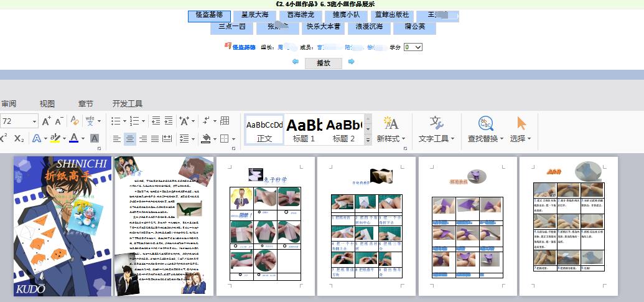Expand numbering style dropdown arrow
The width and height of the screenshot is (644, 302).
[x=143, y=121]
